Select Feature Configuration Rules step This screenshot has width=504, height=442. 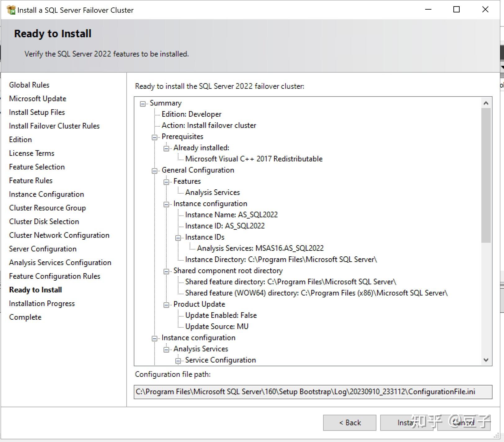point(55,276)
